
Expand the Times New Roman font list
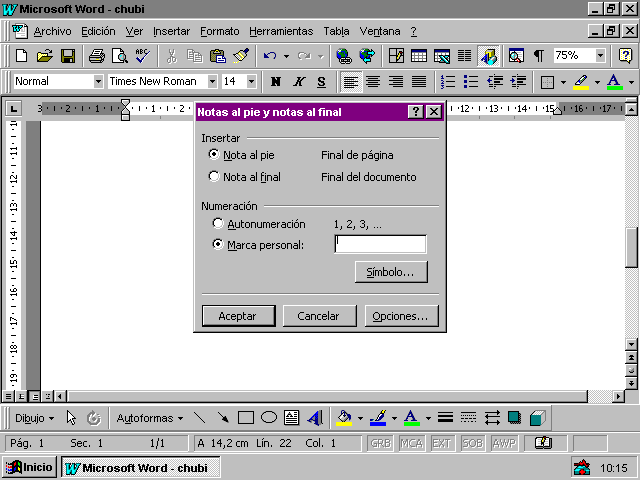pos(212,82)
